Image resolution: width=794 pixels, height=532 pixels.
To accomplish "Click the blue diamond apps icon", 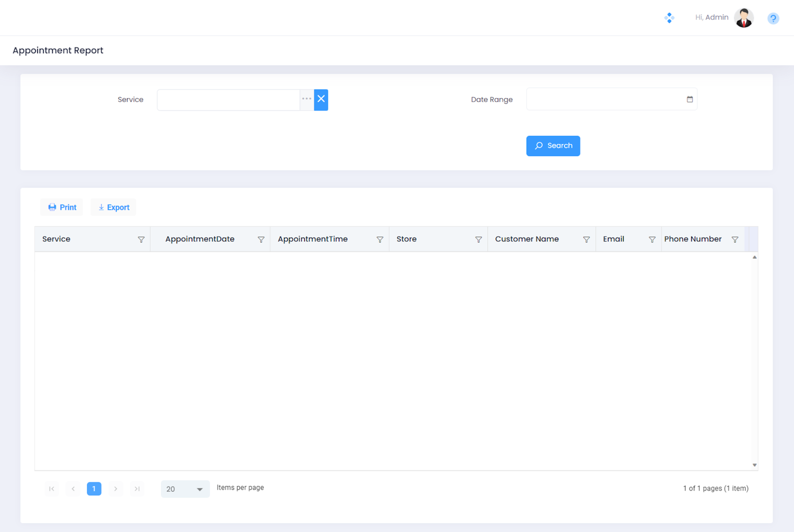I will click(669, 18).
